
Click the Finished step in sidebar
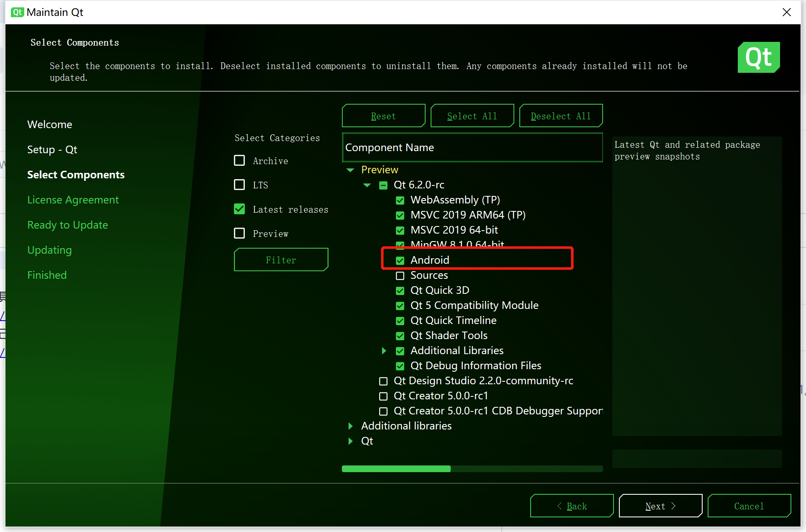tap(47, 275)
